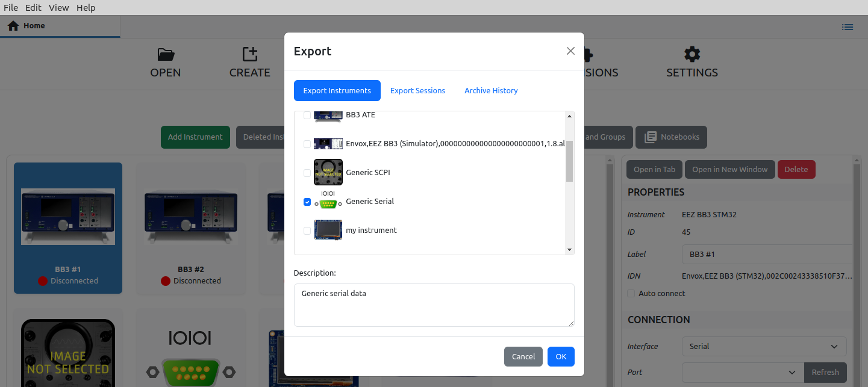The height and width of the screenshot is (387, 868).
Task: Click the Generic Serial connector icon in list
Action: point(328,202)
